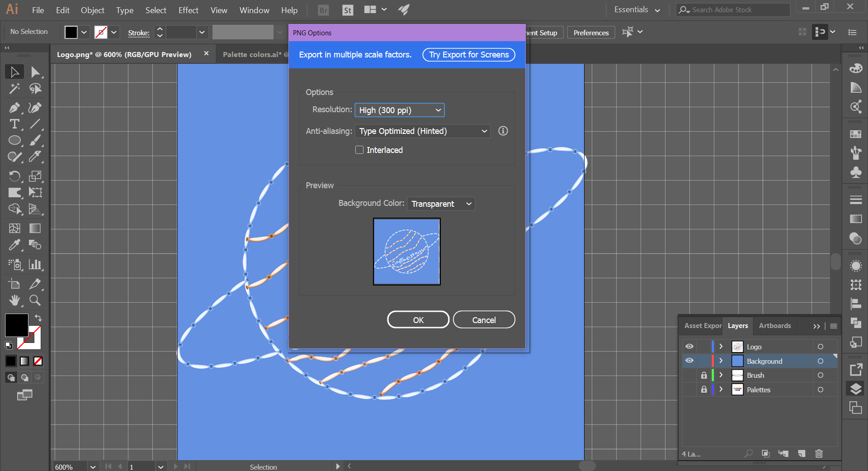Select the Hand tool
The image size is (868, 471).
point(14,300)
